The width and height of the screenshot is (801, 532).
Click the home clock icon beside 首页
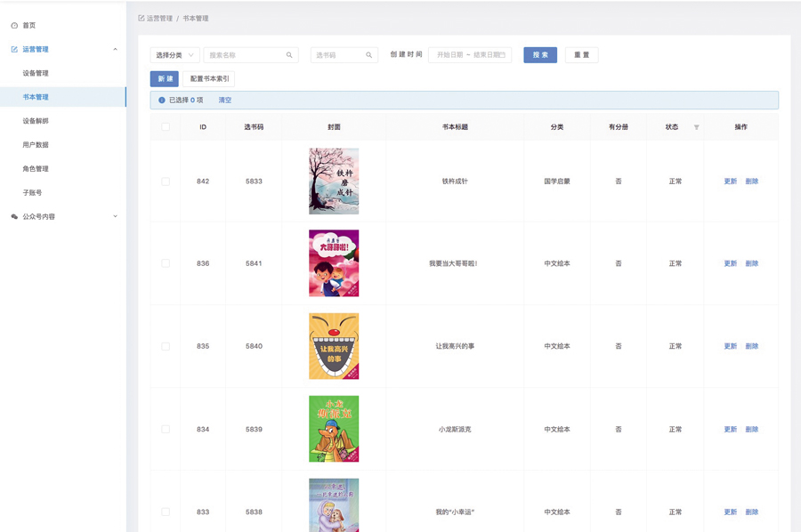14,26
